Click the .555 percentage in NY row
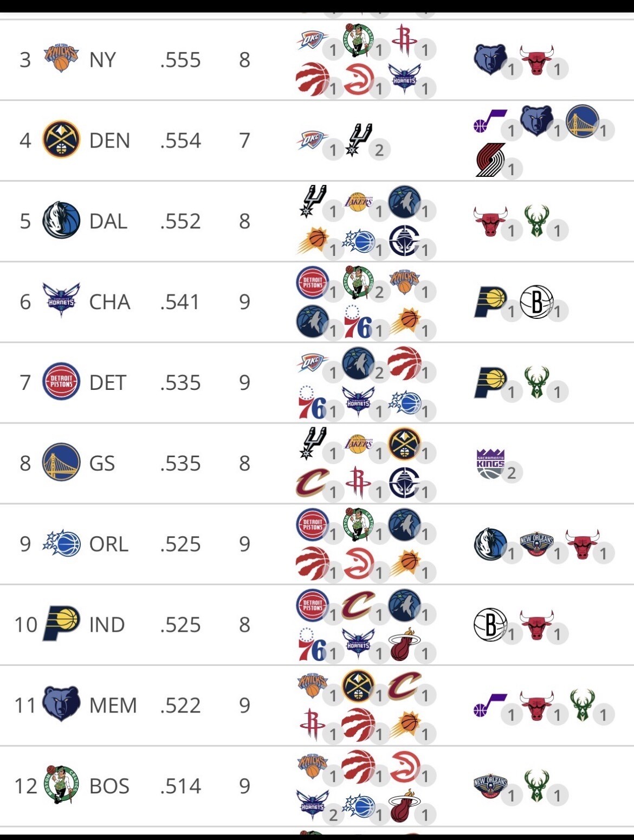The height and width of the screenshot is (840, 634). click(x=180, y=60)
